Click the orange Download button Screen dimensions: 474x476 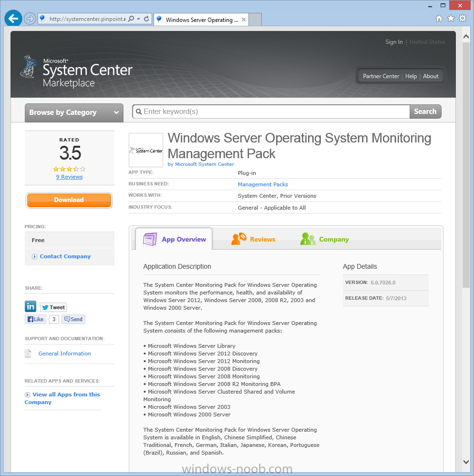coord(69,200)
